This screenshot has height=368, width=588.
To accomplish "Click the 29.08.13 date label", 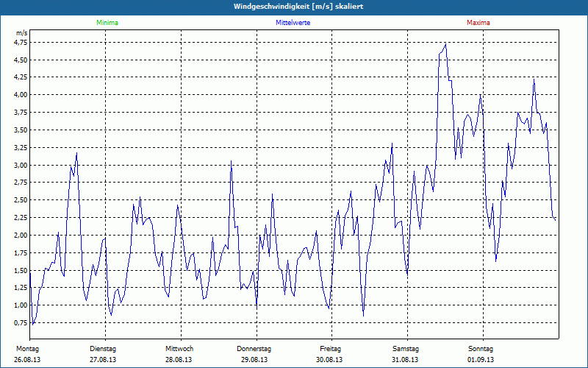I will pos(254,360).
